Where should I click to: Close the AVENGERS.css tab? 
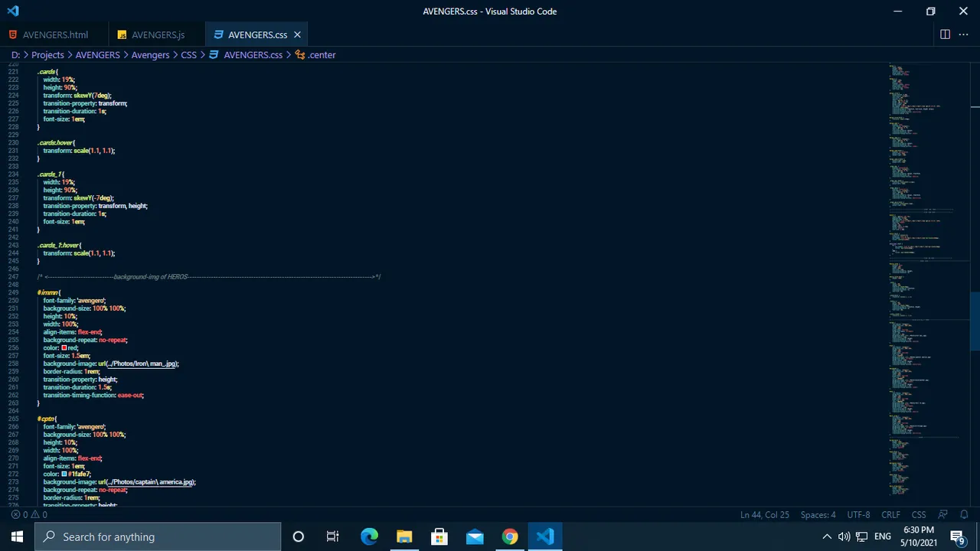click(x=297, y=34)
